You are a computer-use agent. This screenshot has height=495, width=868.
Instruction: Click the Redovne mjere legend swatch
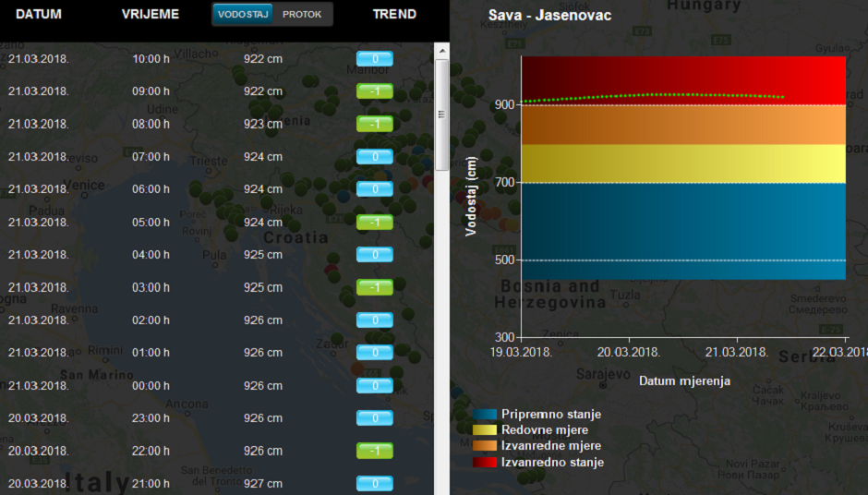485,430
